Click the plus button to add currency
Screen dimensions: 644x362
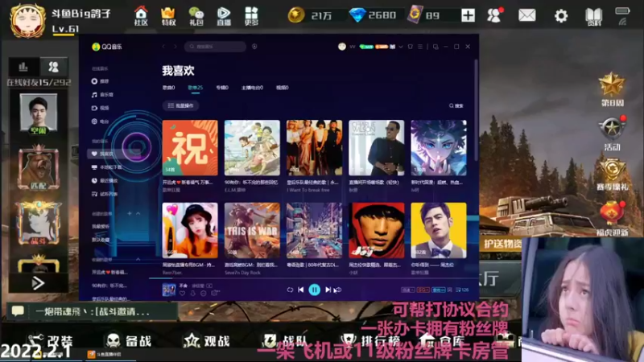pos(468,15)
